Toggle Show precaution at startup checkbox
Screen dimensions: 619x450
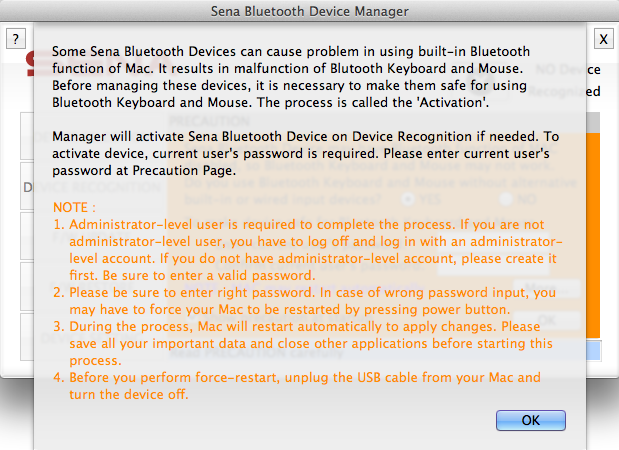tap(193, 317)
